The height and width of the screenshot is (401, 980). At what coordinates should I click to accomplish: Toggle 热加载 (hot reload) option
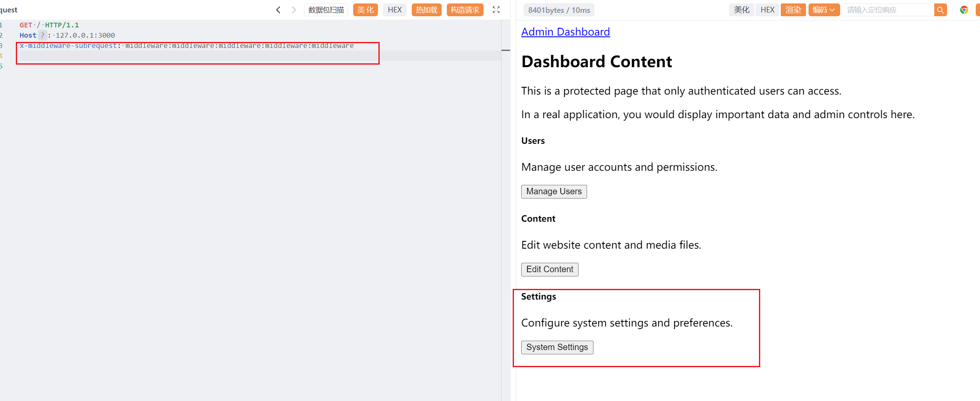point(426,10)
